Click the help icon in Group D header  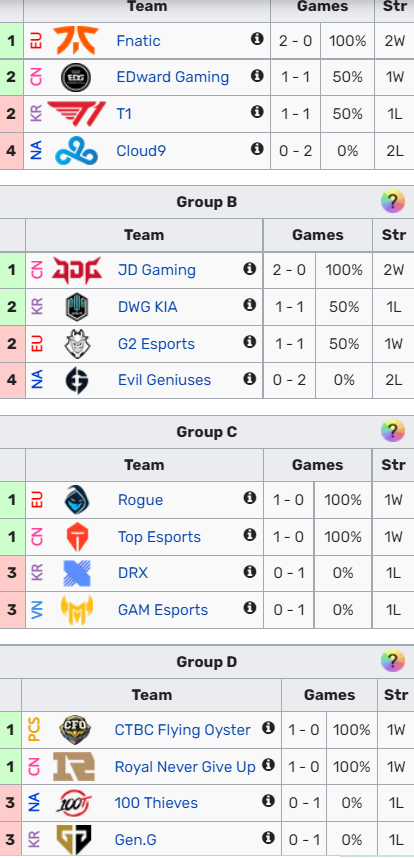pyautogui.click(x=393, y=662)
